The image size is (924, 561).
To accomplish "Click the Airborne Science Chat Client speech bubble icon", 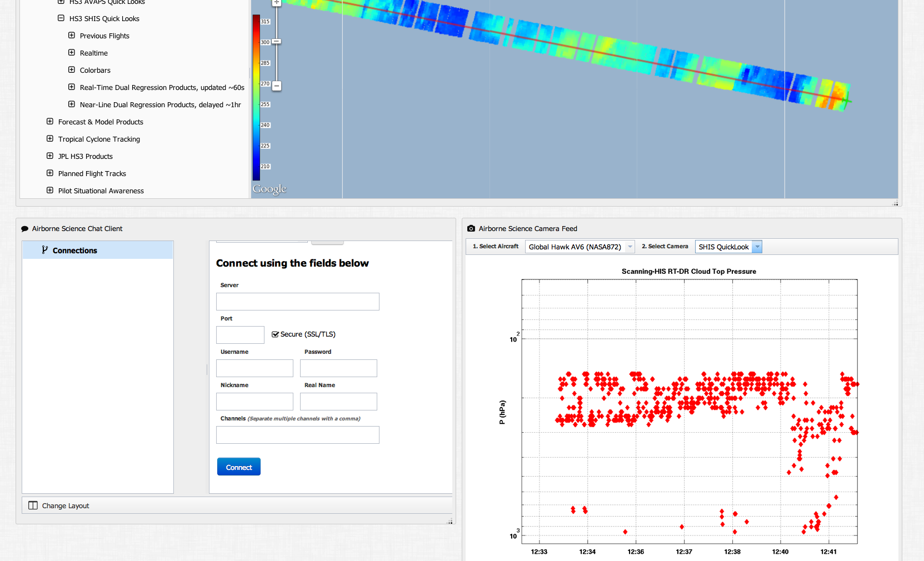I will (x=24, y=229).
